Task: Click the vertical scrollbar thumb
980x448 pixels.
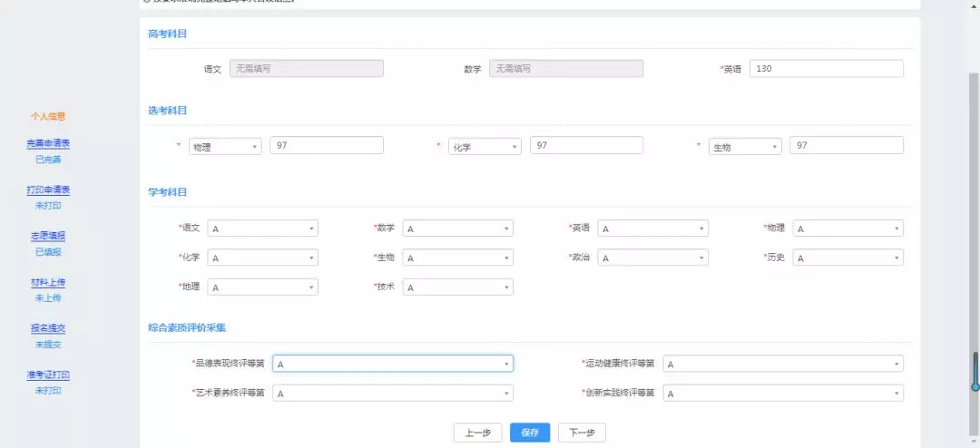Action: (975, 371)
